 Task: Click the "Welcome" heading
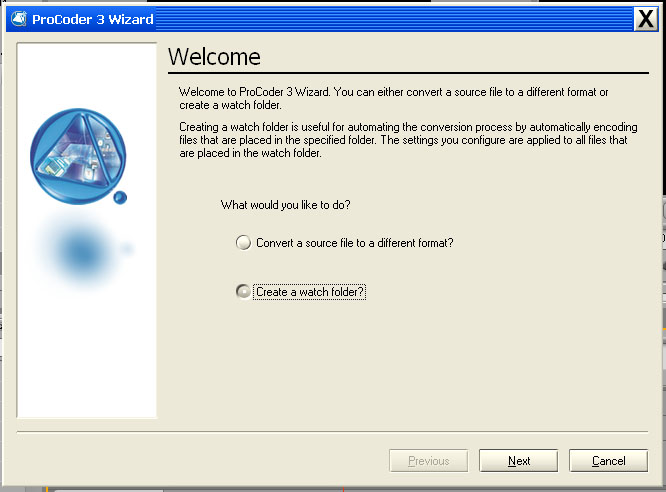point(214,57)
